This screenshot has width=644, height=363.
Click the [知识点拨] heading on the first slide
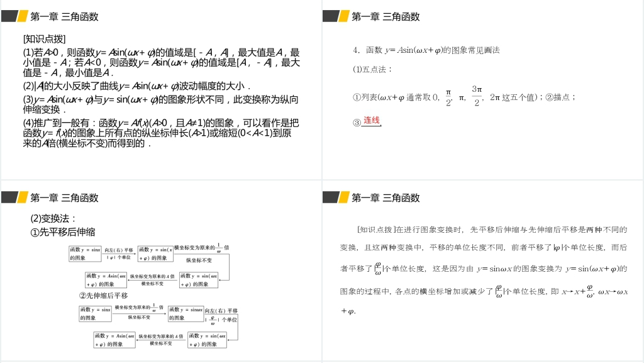point(45,39)
